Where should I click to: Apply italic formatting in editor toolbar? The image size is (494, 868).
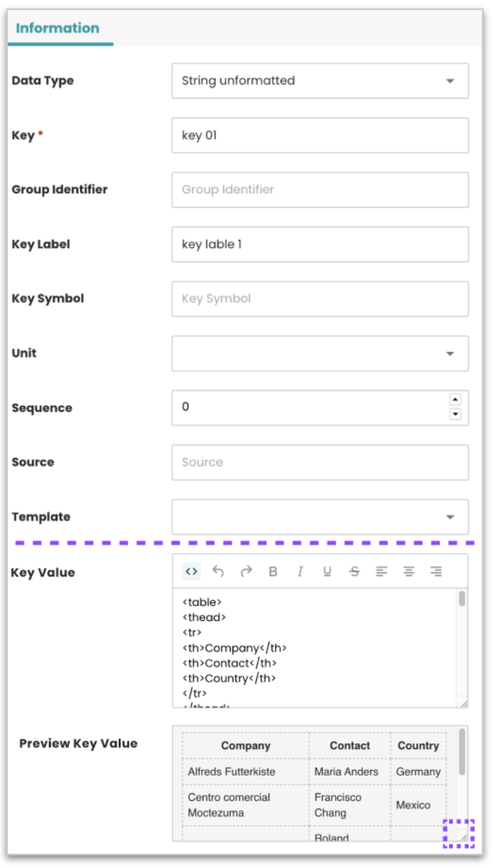300,571
